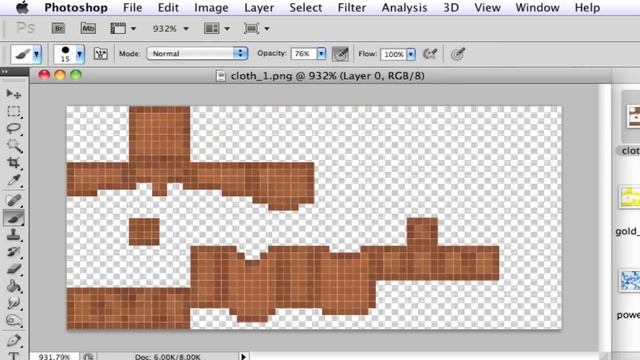
Task: Select the Brush tool in toolbox
Action: (13, 218)
